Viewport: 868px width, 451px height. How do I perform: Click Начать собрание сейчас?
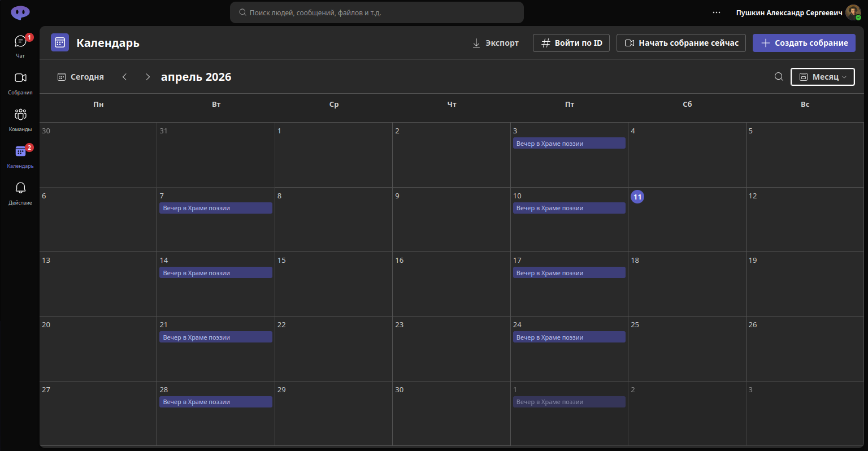point(682,43)
